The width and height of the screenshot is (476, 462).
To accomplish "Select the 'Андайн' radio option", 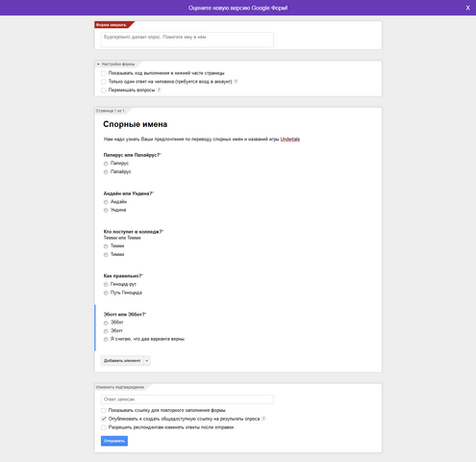I will point(106,202).
